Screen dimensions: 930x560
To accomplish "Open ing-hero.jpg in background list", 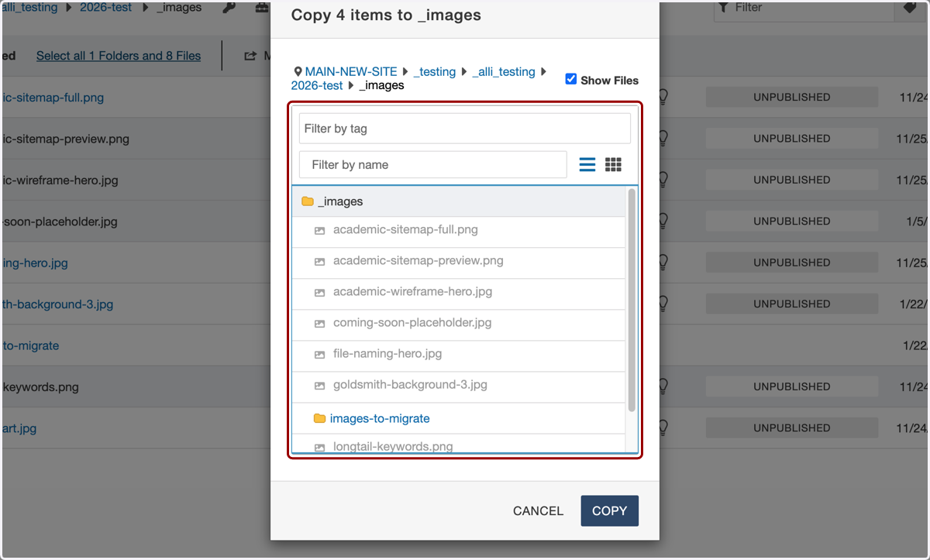I will (35, 263).
